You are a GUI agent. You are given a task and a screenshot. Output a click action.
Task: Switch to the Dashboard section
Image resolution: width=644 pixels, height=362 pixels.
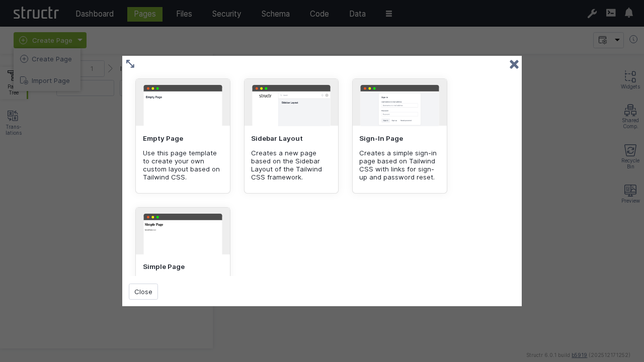95,14
